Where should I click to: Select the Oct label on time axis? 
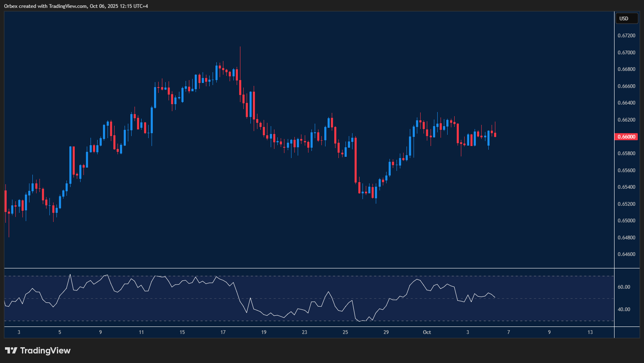[427, 332]
